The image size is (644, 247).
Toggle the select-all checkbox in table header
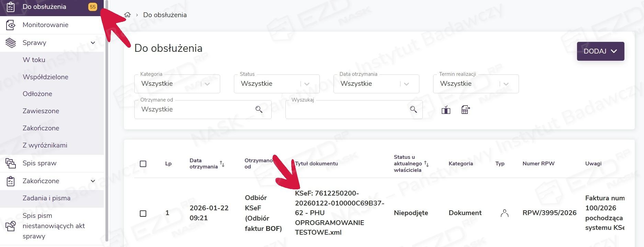tap(143, 164)
